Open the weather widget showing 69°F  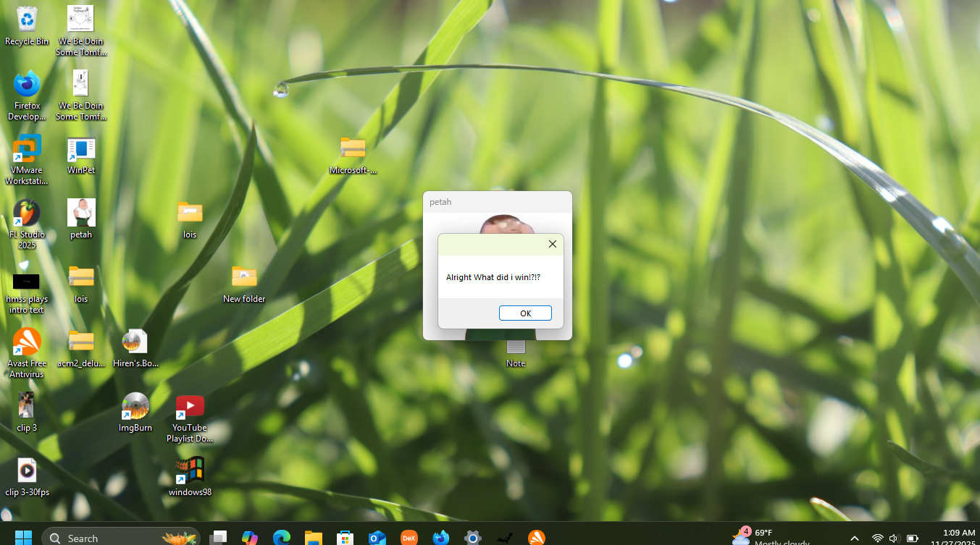click(x=771, y=537)
